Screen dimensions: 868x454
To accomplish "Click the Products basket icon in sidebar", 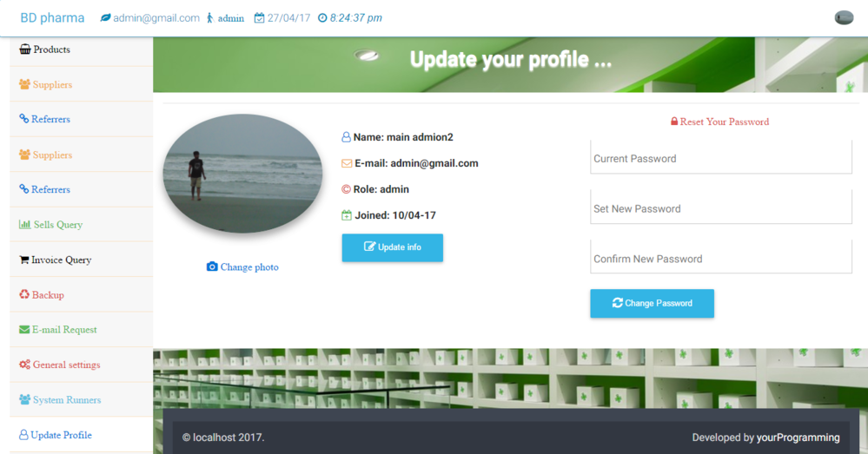I will [x=25, y=49].
